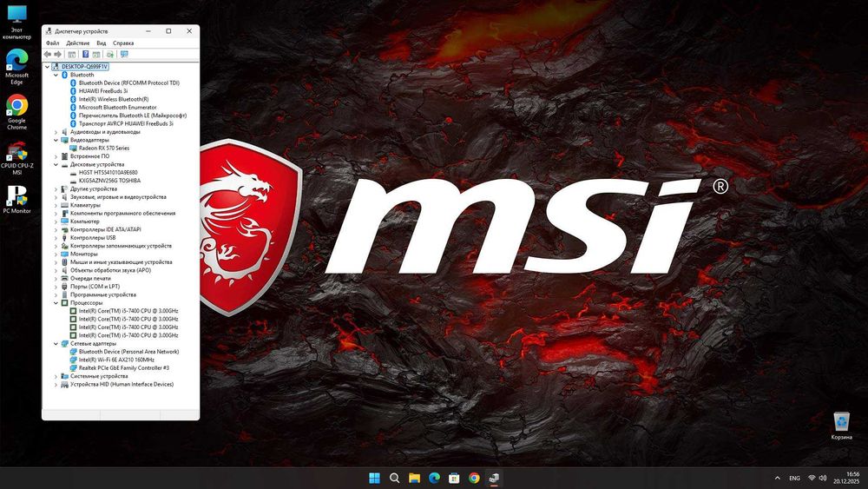The height and width of the screenshot is (489, 868).
Task: Open Microsoft Store from the taskbar
Action: pos(454,478)
